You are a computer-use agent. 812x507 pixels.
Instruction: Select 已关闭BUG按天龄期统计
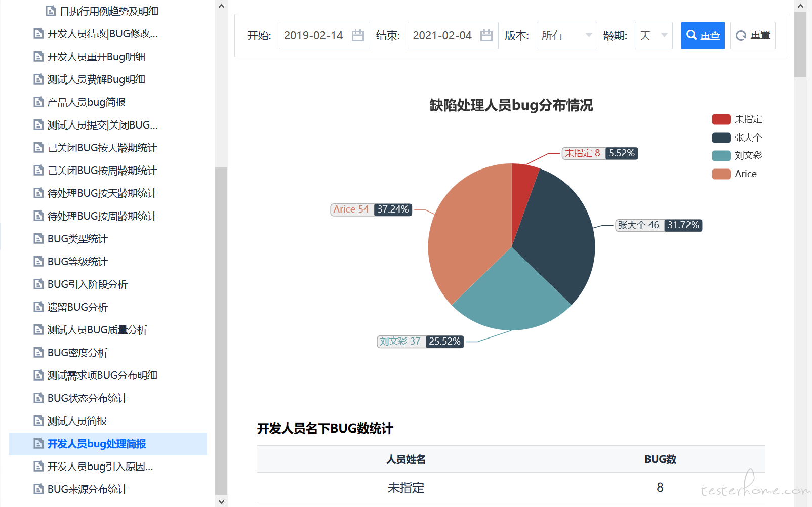[x=102, y=148]
